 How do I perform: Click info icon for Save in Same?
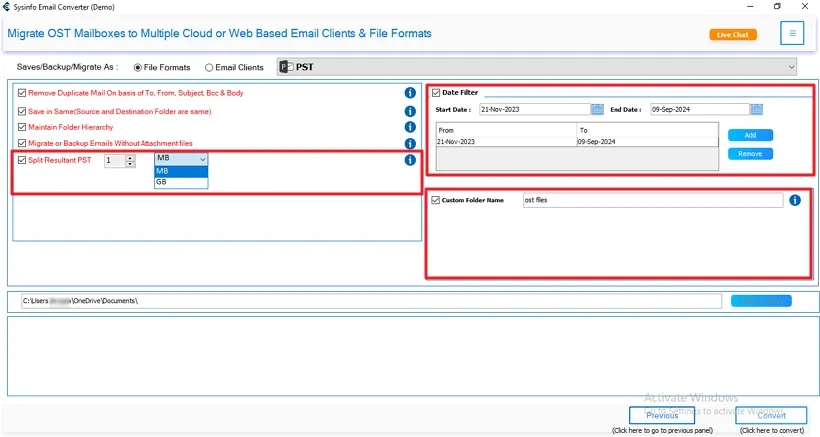coord(410,111)
